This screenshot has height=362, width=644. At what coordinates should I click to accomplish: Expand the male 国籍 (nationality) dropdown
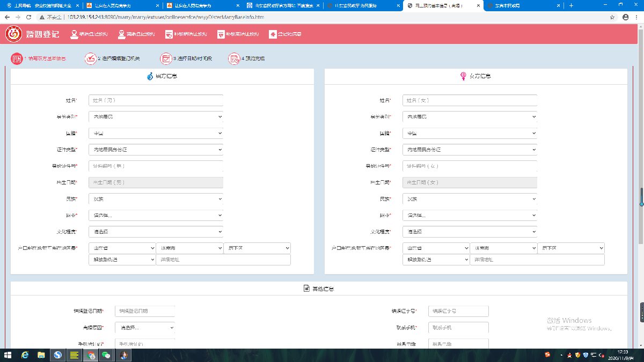coord(156,133)
